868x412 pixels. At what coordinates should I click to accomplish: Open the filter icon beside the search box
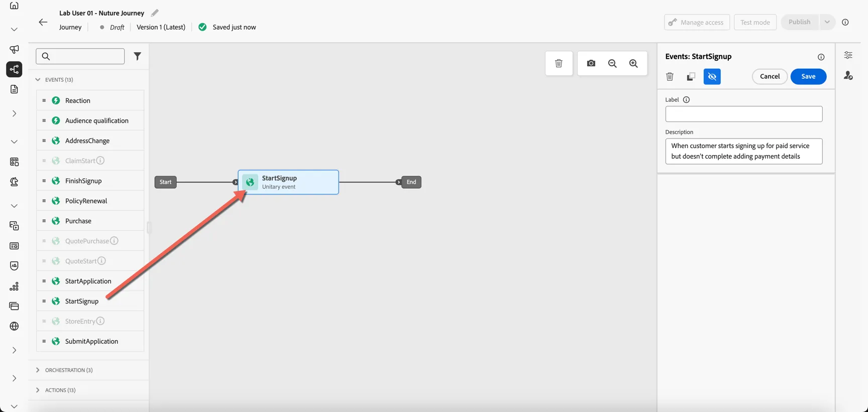pos(137,56)
